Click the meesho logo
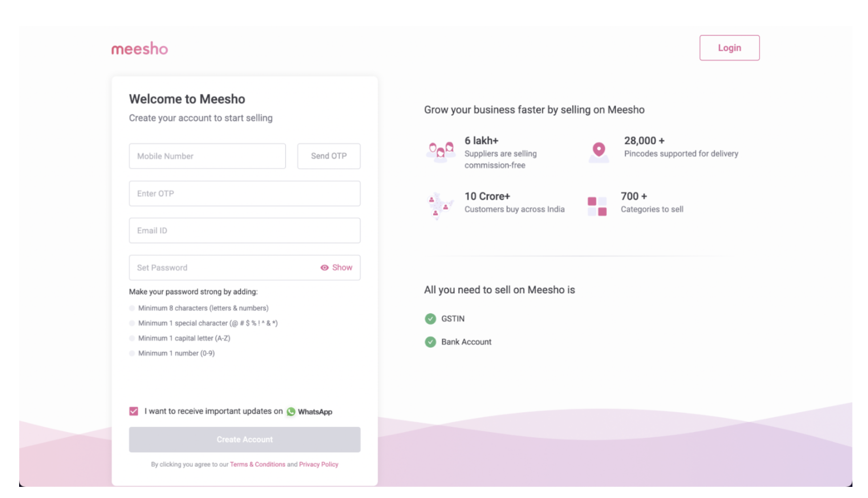The width and height of the screenshot is (868, 498). 139,48
